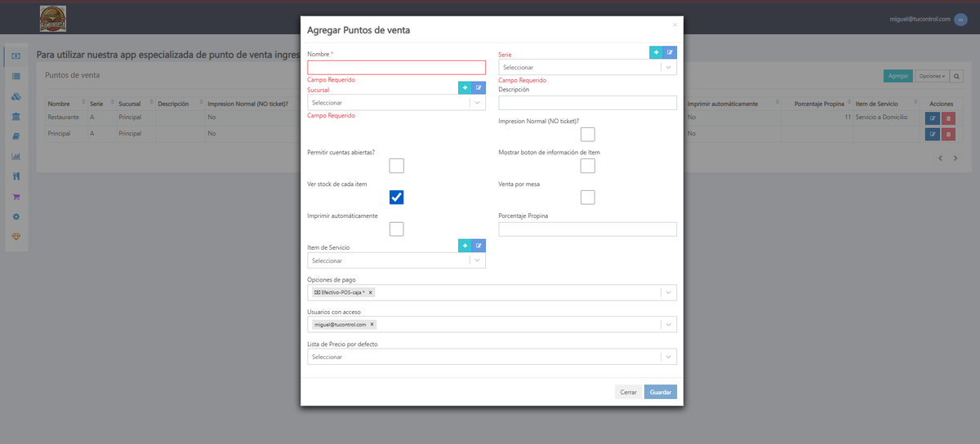Uncheck Ver stock de cada item
The image size is (980, 444).
396,197
